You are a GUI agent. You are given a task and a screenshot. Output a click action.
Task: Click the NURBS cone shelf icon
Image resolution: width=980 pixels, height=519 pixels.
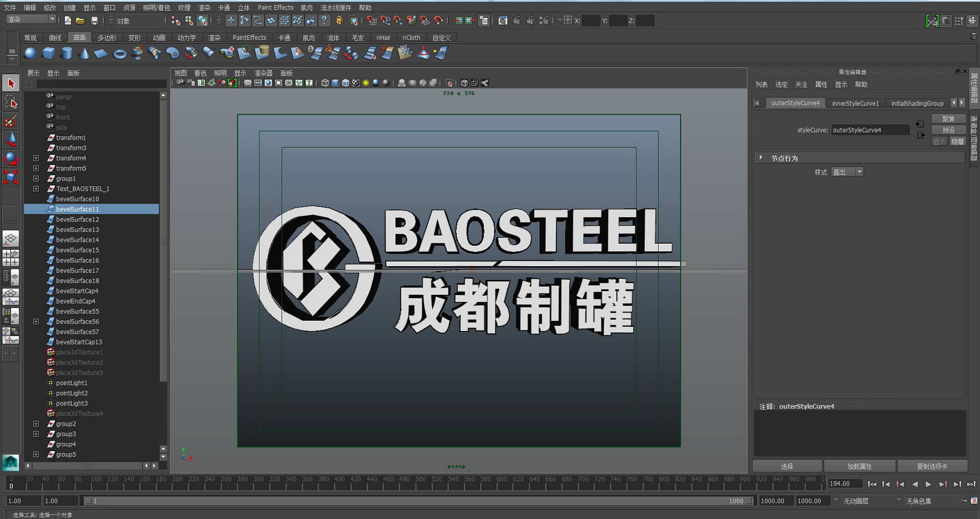[84, 53]
